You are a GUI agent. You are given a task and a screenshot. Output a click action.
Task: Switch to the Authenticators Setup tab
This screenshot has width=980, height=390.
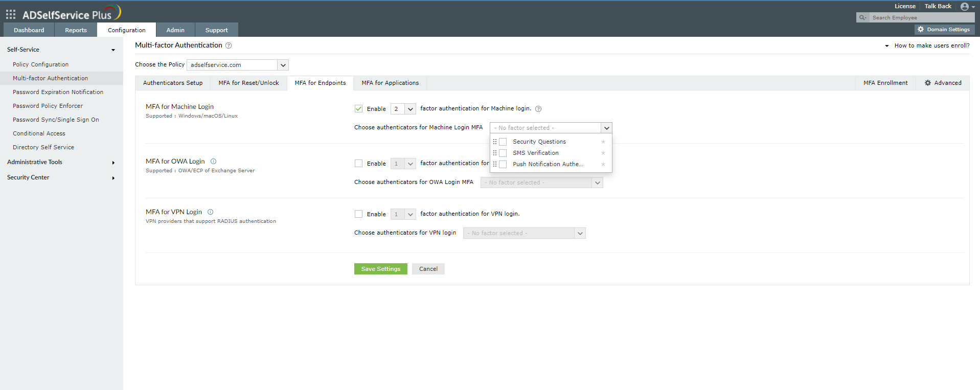173,83
